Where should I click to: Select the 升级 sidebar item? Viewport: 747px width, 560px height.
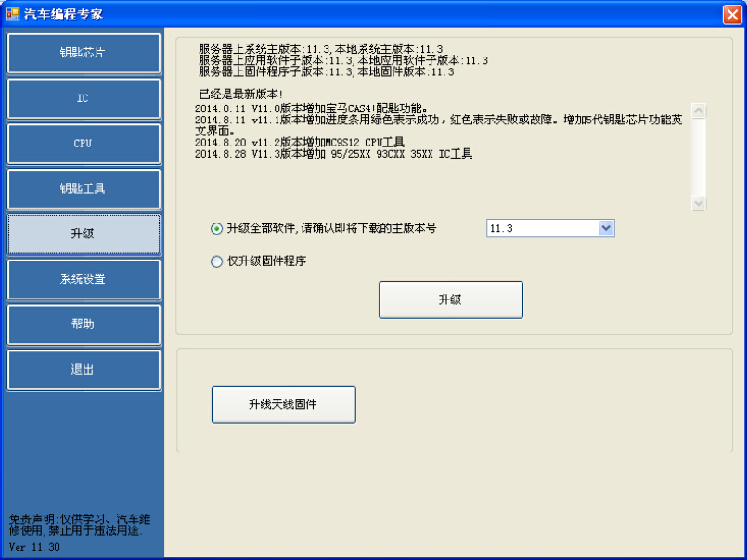point(84,235)
